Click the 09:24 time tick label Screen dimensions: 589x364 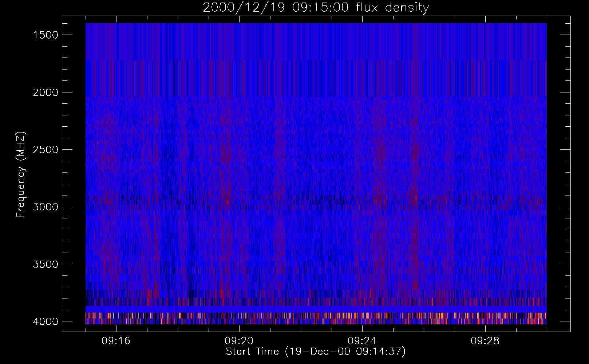pos(362,341)
